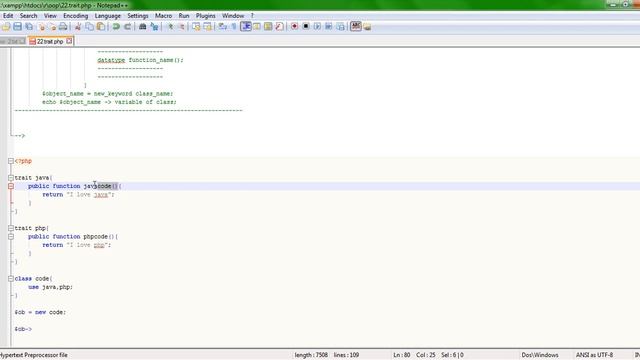This screenshot has height=360, width=640.
Task: Redo the edit with the Redo arrow
Action: click(x=127, y=27)
